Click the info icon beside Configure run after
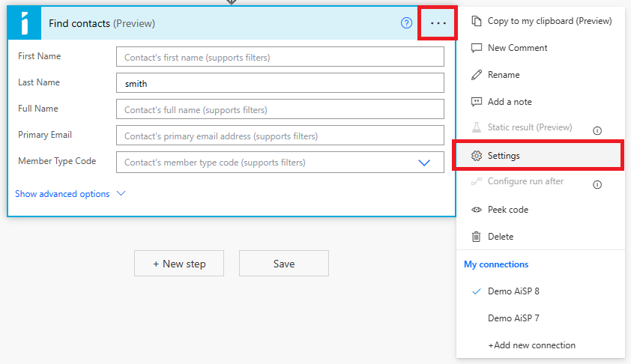 pyautogui.click(x=597, y=184)
